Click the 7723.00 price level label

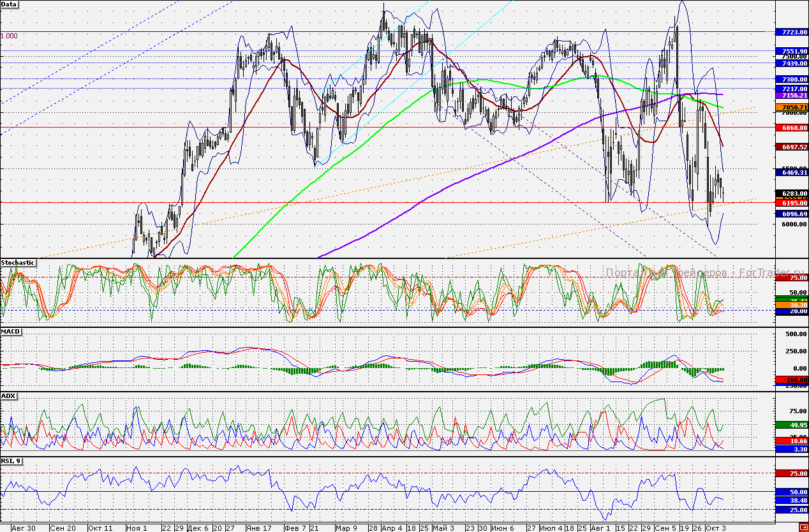[x=790, y=32]
